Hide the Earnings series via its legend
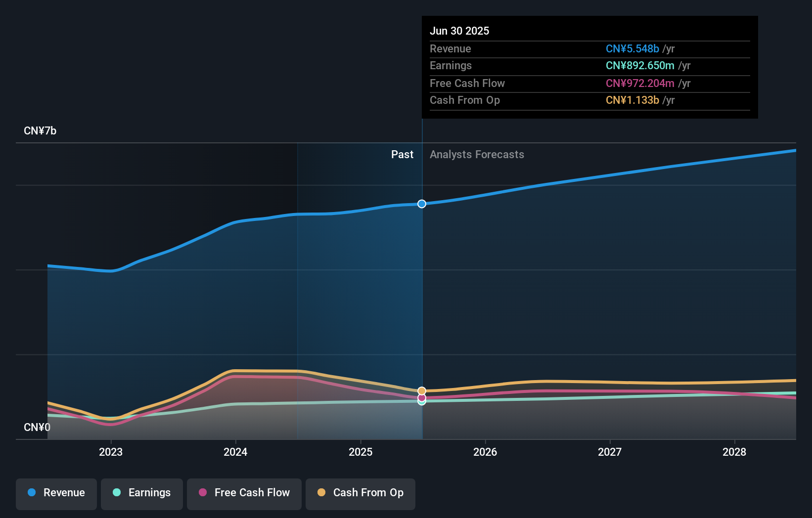This screenshot has width=812, height=518. coord(142,493)
